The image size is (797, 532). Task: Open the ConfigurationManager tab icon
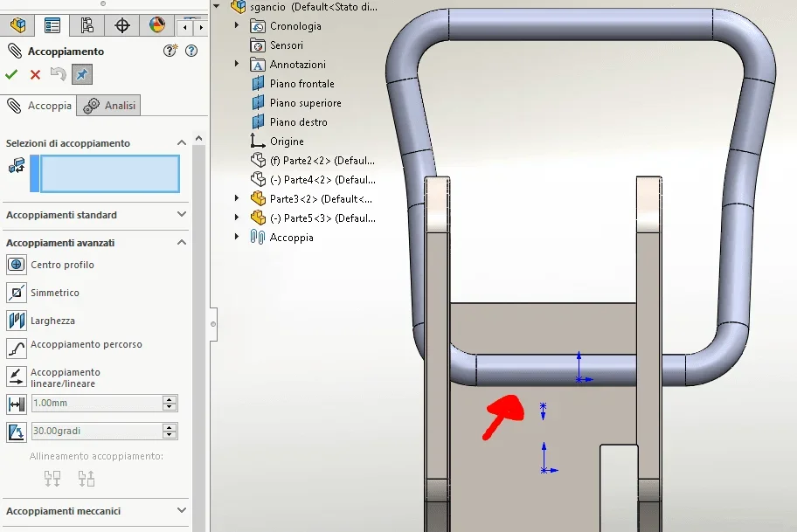(x=87, y=25)
